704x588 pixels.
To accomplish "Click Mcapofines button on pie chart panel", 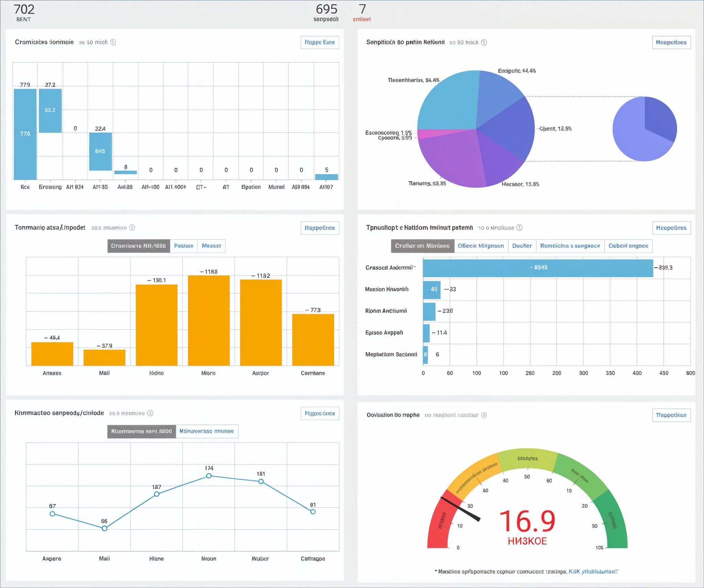I will (x=671, y=43).
